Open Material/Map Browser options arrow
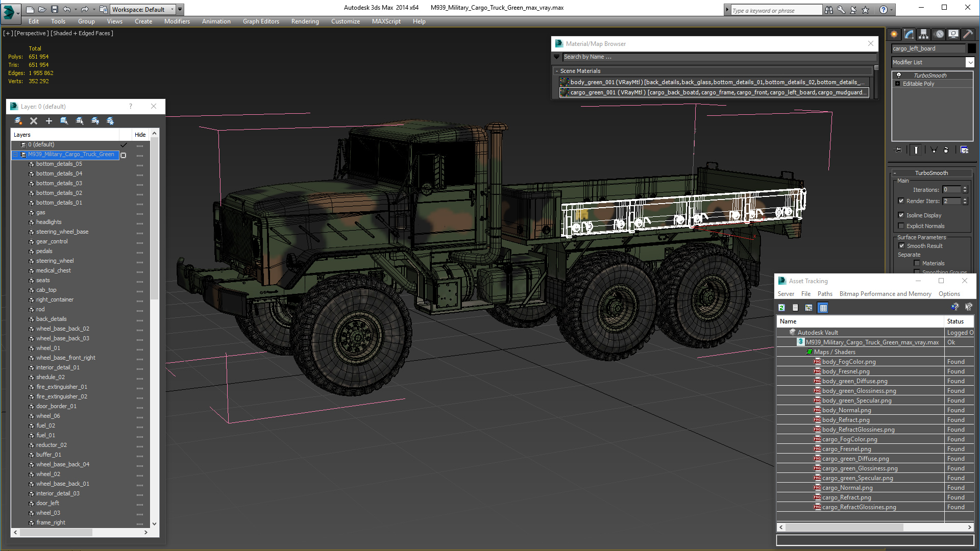 coord(557,57)
